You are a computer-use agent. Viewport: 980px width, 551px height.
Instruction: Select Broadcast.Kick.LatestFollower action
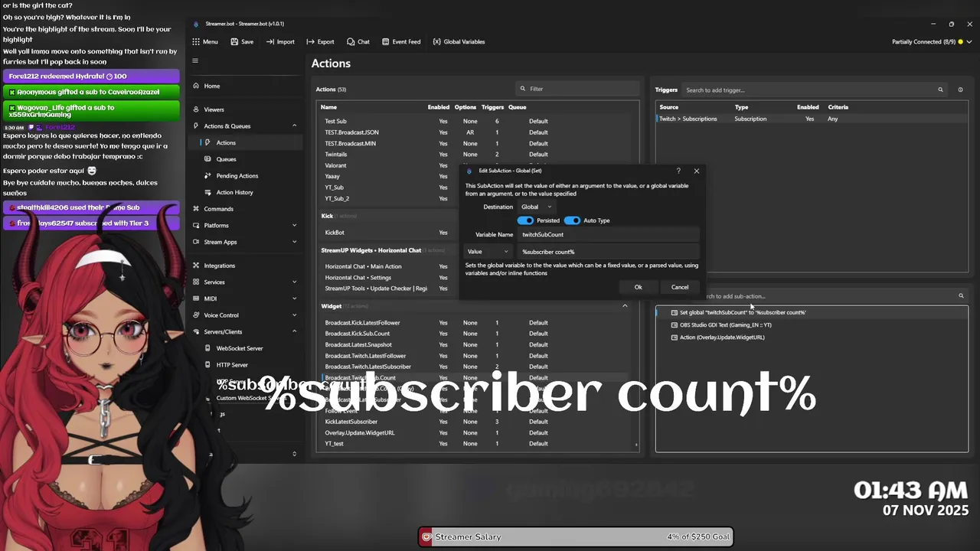[x=476, y=323]
